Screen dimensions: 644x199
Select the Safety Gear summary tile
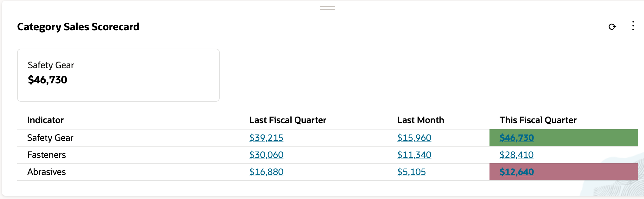click(118, 75)
